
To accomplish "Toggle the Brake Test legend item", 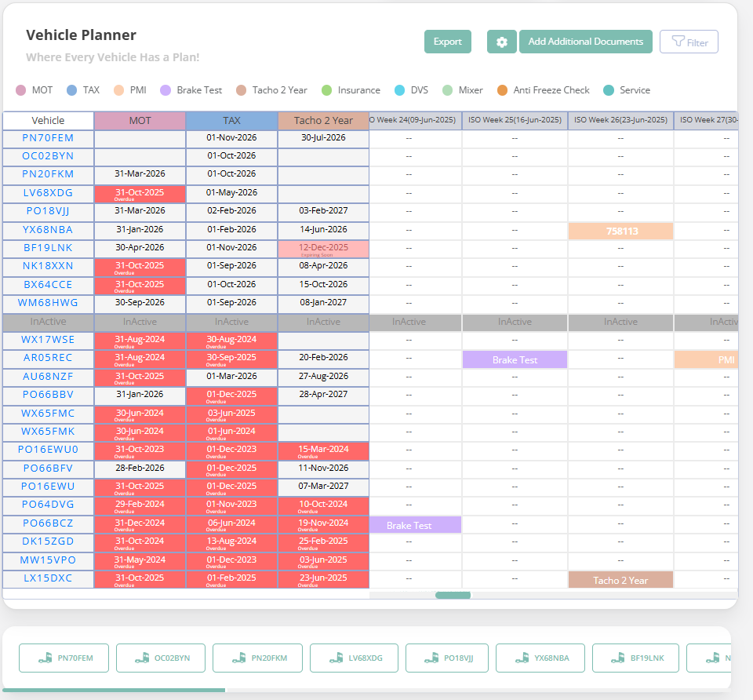I will 191,90.
